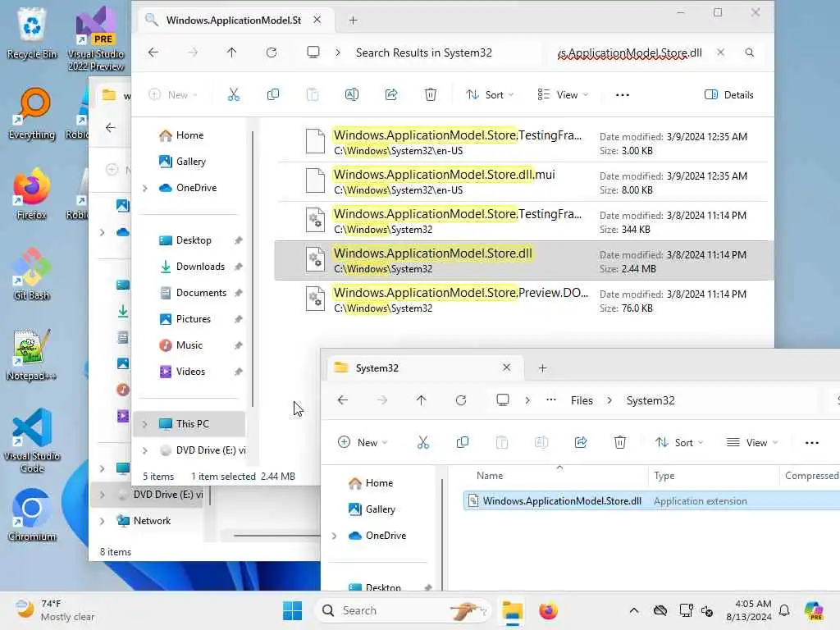Expand OneDrive in System32 window navigation pane

click(x=335, y=536)
